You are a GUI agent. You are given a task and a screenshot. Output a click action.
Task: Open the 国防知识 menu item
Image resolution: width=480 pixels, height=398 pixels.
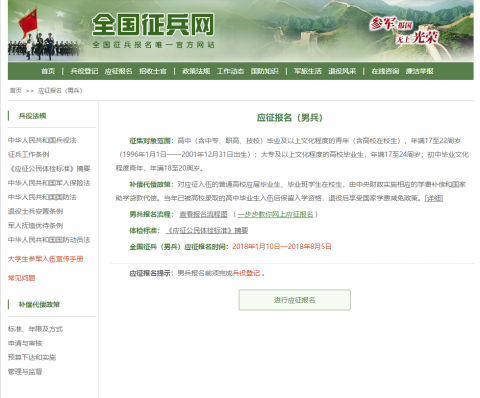[265, 71]
